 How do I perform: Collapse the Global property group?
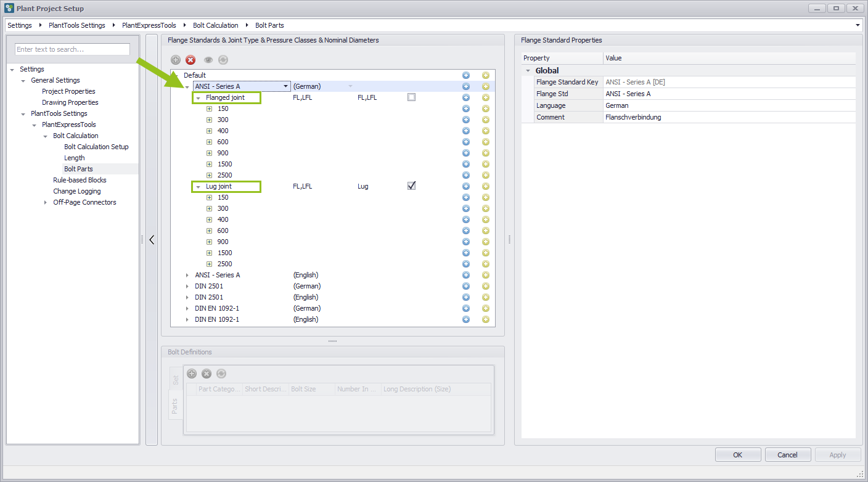pyautogui.click(x=528, y=71)
